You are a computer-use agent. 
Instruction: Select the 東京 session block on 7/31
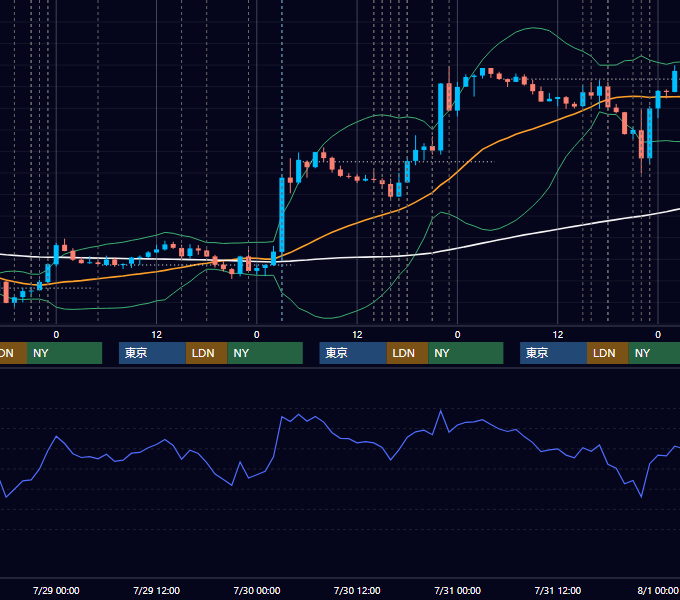(553, 353)
